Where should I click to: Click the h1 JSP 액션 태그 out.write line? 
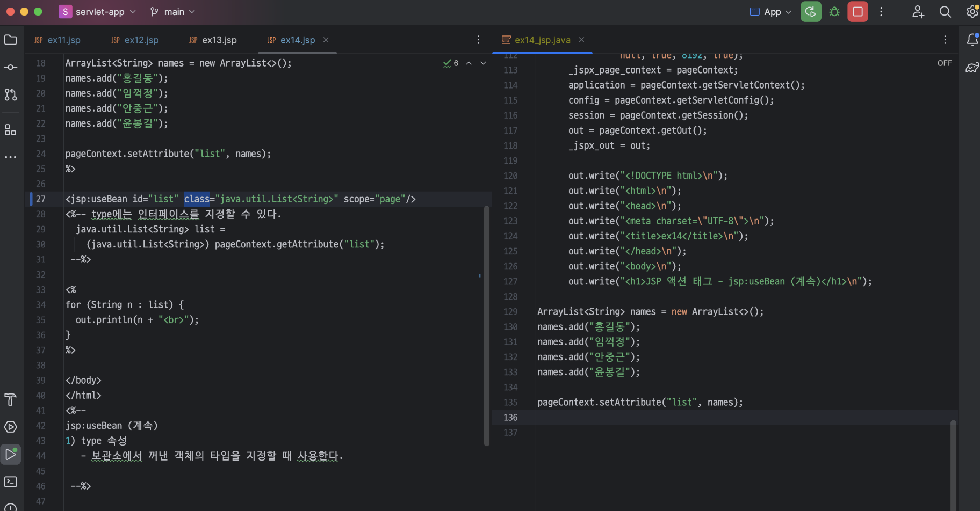point(720,282)
